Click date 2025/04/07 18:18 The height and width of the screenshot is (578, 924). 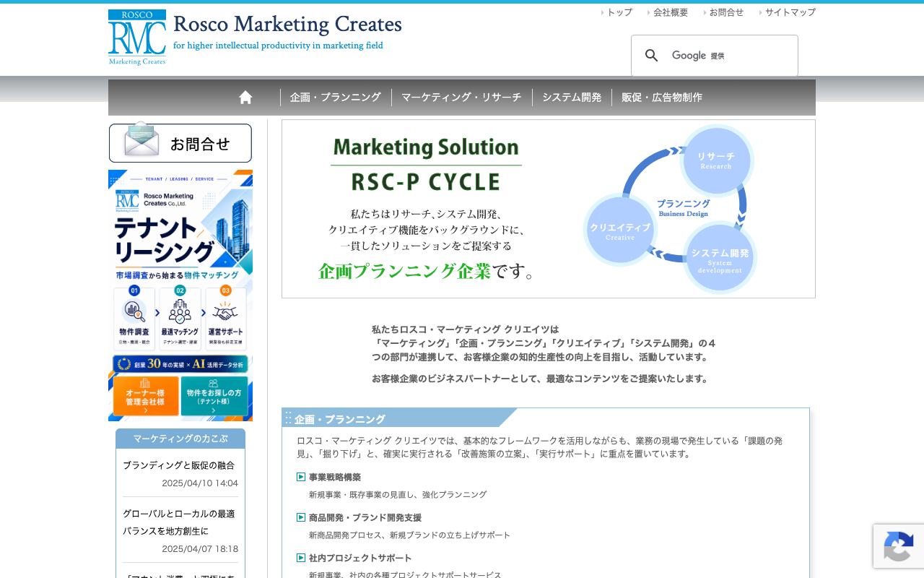(x=200, y=549)
